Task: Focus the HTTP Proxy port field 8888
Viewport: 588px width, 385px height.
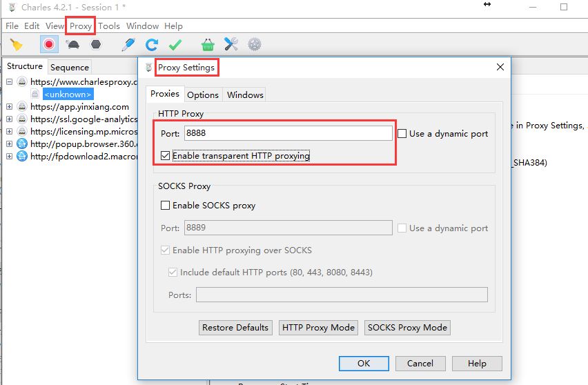Action: point(288,133)
